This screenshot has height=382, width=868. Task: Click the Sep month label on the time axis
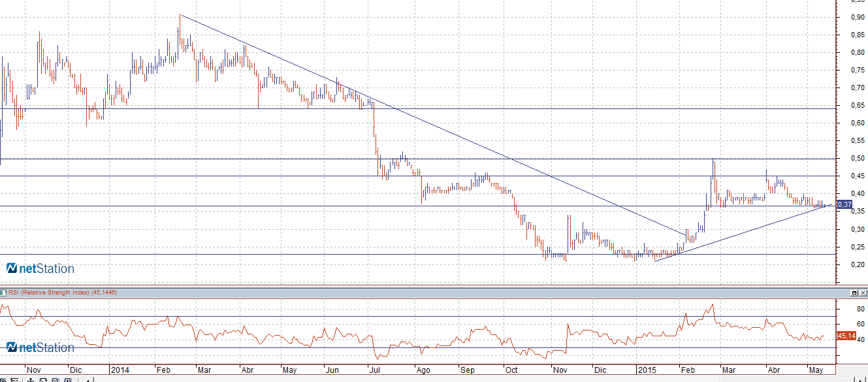(467, 370)
